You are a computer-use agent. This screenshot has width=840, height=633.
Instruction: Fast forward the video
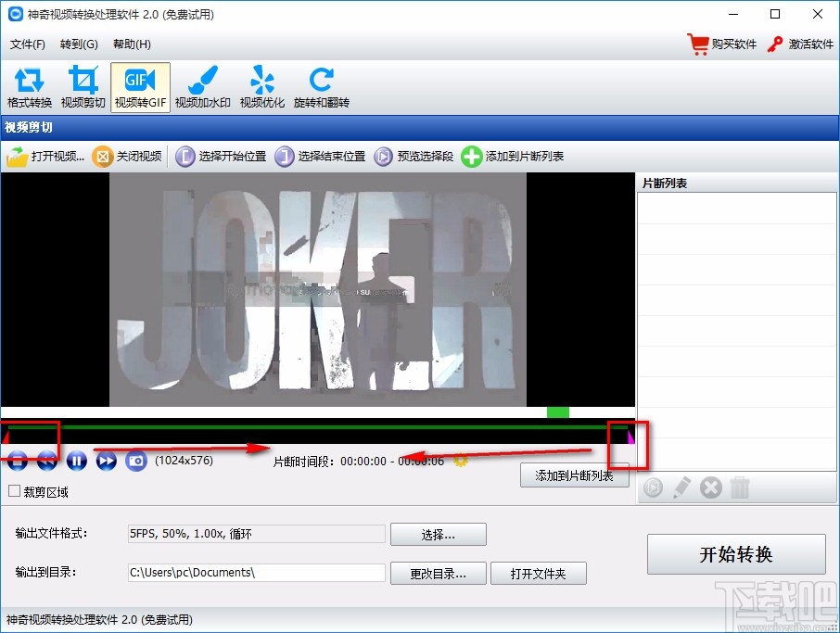click(106, 461)
